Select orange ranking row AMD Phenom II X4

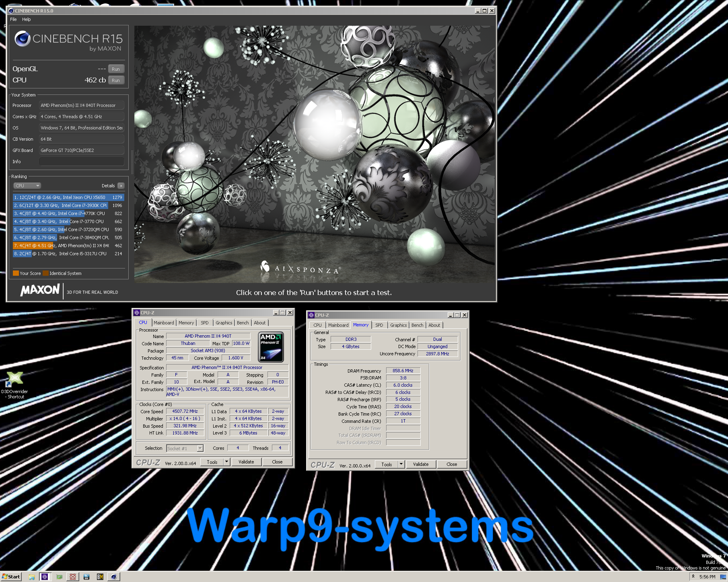[68, 246]
